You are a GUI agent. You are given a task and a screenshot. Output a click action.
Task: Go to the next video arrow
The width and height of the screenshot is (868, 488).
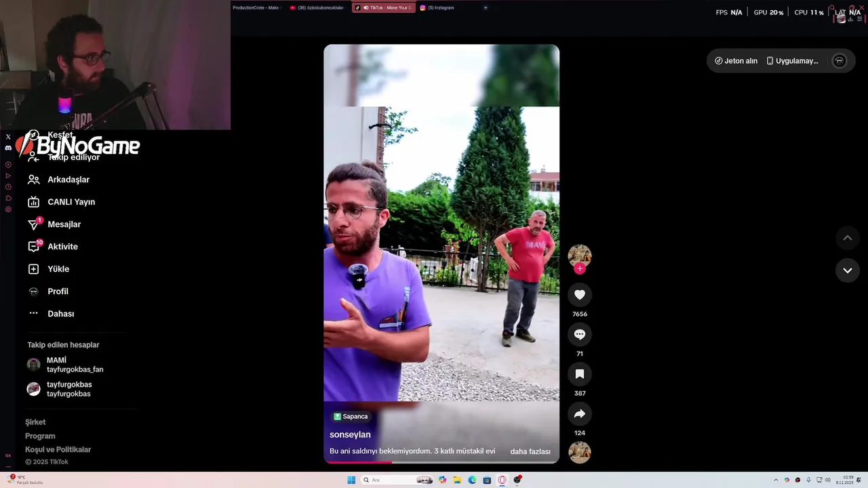[x=847, y=270]
